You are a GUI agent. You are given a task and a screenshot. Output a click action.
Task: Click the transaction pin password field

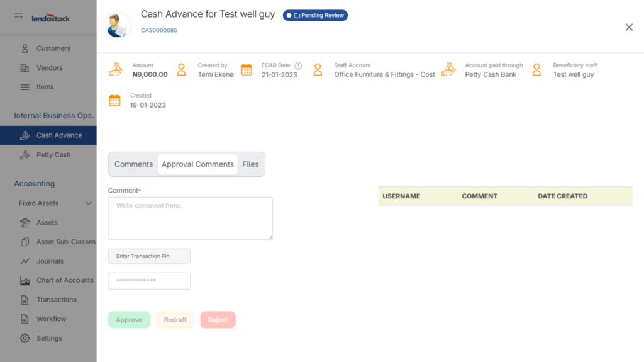(149, 281)
